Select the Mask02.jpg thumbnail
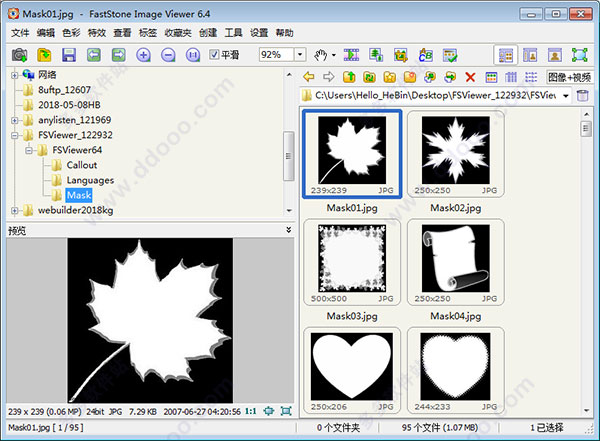 (x=455, y=154)
